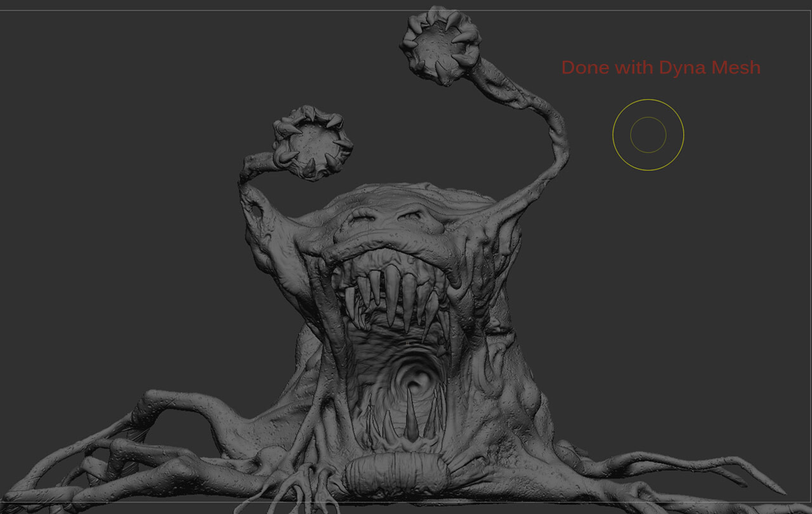Click the center of the yellow brush cursor
Image resolution: width=812 pixels, height=514 pixels.
click(648, 134)
